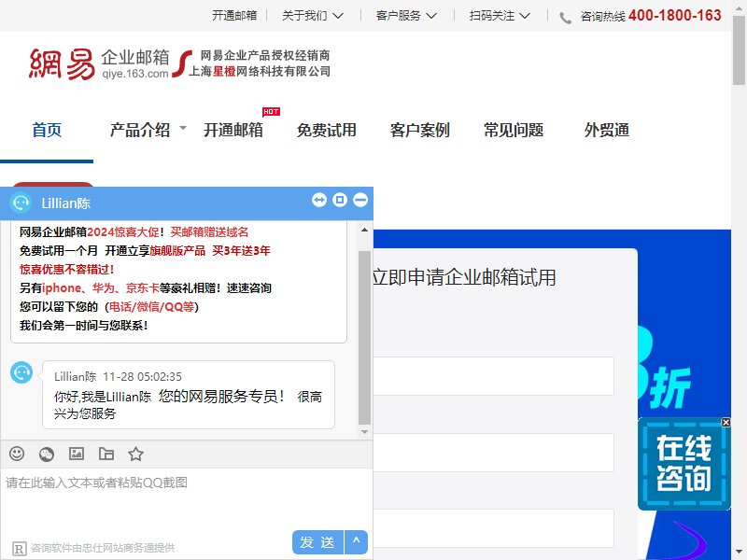Click text 惊喜优惠不容错过!

pyautogui.click(x=66, y=270)
